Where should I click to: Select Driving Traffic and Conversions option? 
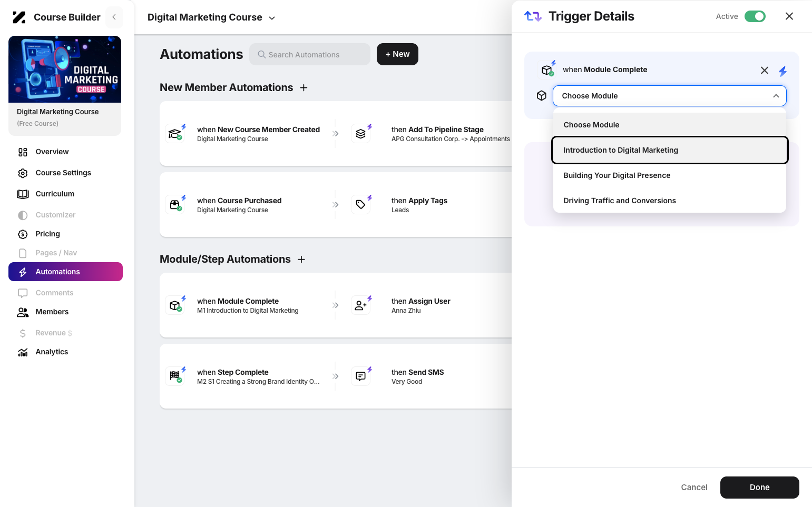click(x=669, y=201)
